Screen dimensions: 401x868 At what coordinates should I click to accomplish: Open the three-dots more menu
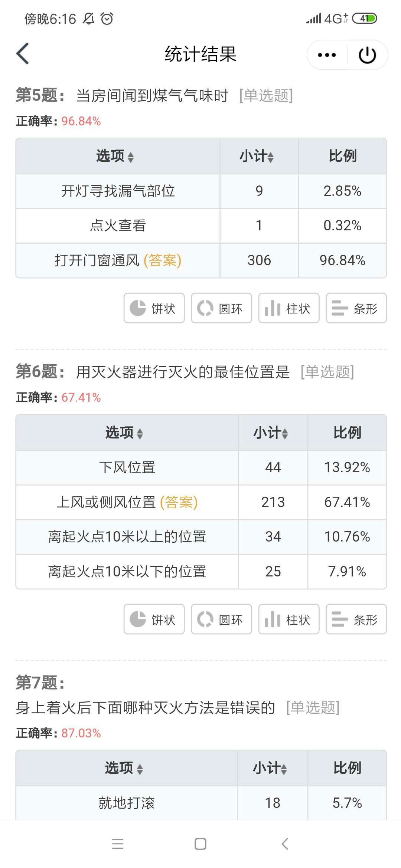coord(327,55)
